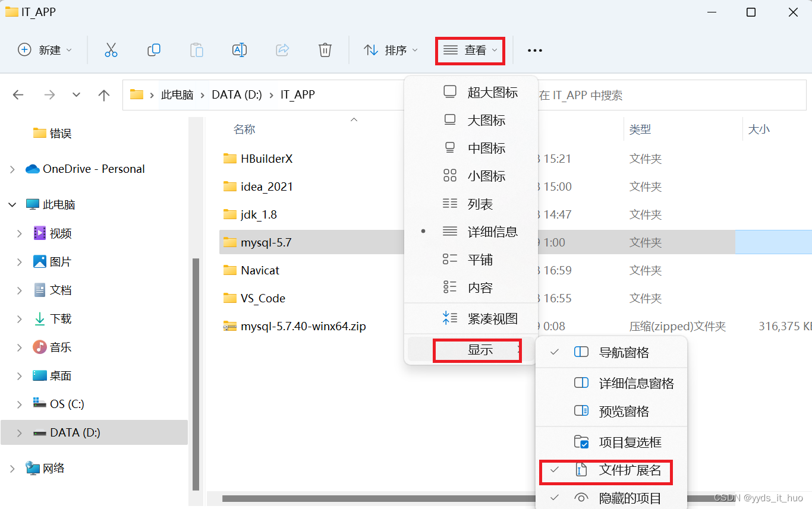Click the Cut scissors icon
The height and width of the screenshot is (509, 812).
(x=111, y=50)
